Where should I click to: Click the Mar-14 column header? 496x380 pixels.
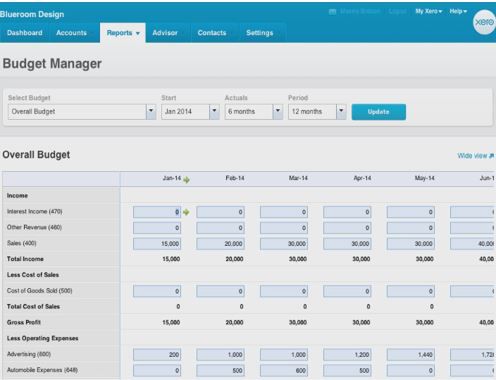pos(298,178)
